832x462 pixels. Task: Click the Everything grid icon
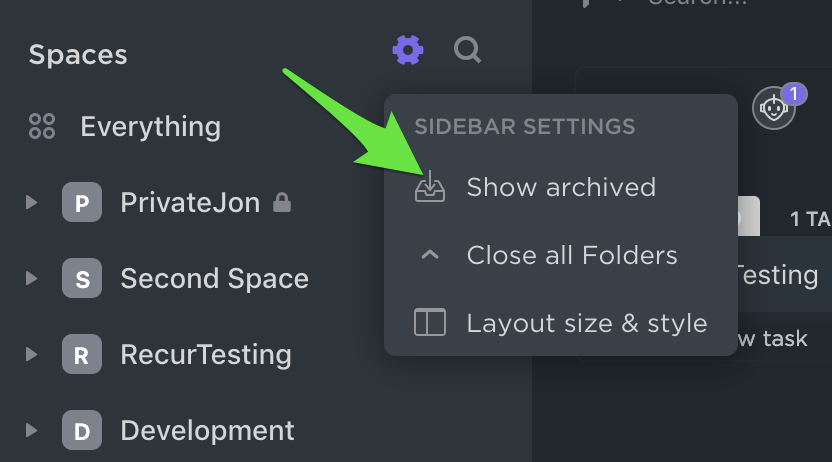click(42, 126)
